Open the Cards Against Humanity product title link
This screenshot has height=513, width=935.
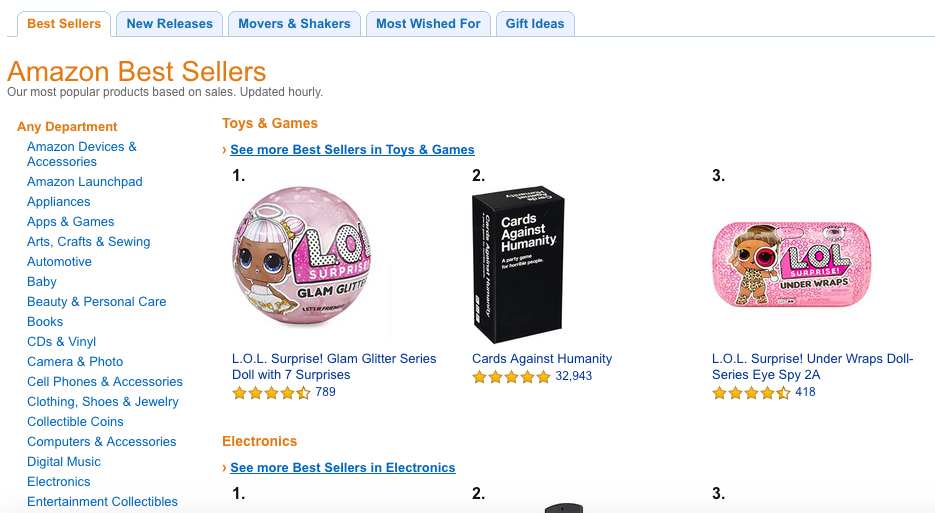[x=542, y=359]
